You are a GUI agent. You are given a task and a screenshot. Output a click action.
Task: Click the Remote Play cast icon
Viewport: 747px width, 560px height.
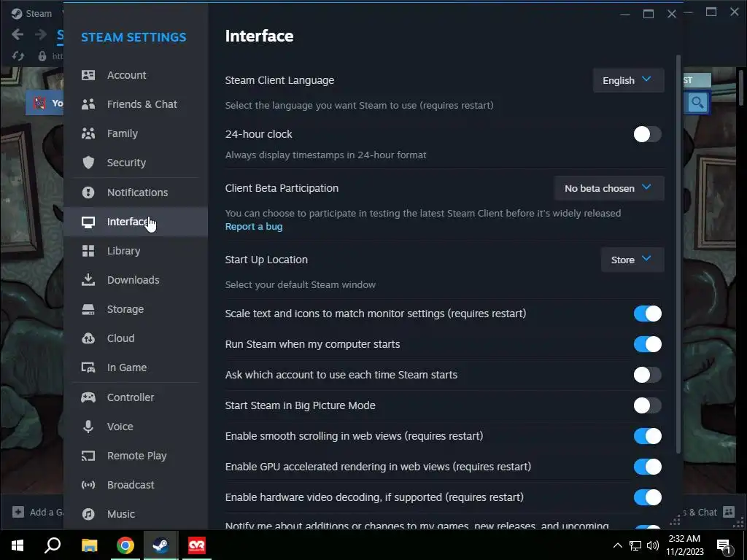[x=88, y=456]
